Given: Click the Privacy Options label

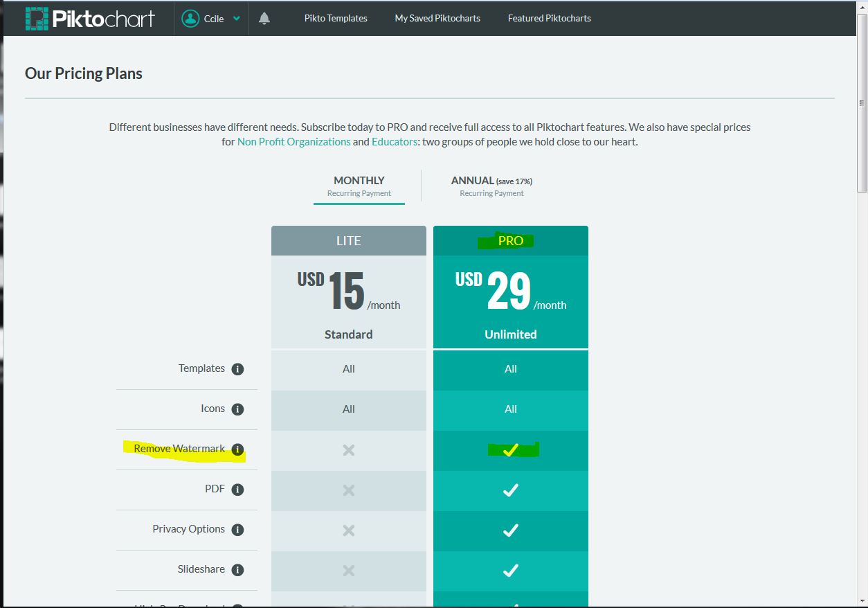Looking at the screenshot, I should pyautogui.click(x=188, y=529).
